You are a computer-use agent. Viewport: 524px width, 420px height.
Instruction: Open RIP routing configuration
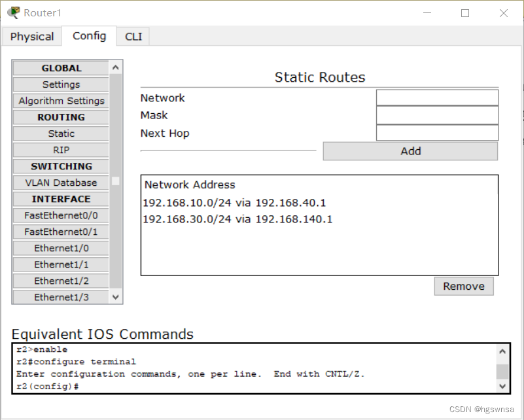pos(61,150)
